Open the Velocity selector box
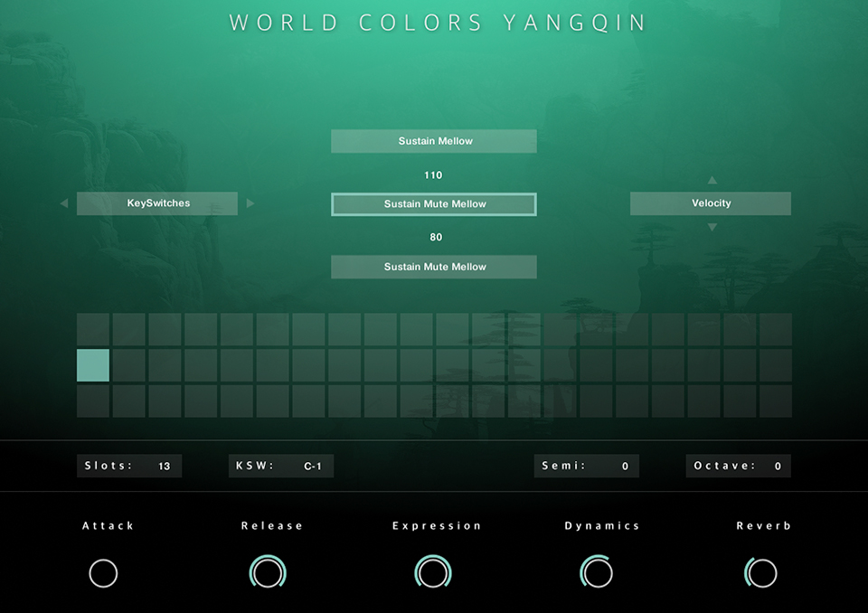Viewport: 868px width, 613px height. (711, 203)
